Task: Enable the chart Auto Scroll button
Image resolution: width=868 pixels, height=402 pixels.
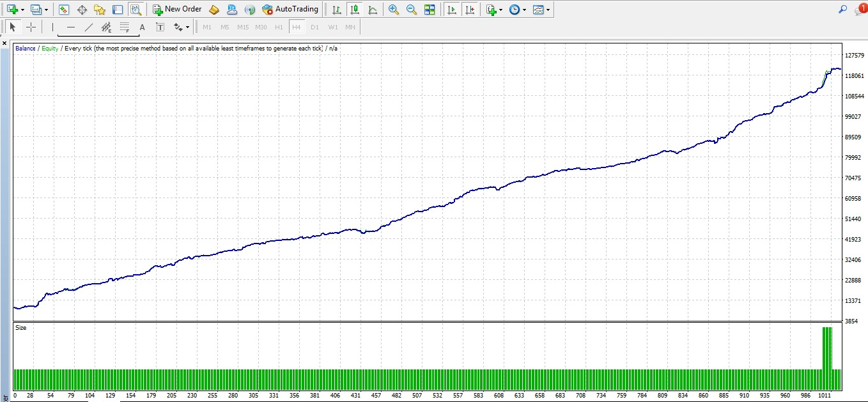Action: pos(452,10)
